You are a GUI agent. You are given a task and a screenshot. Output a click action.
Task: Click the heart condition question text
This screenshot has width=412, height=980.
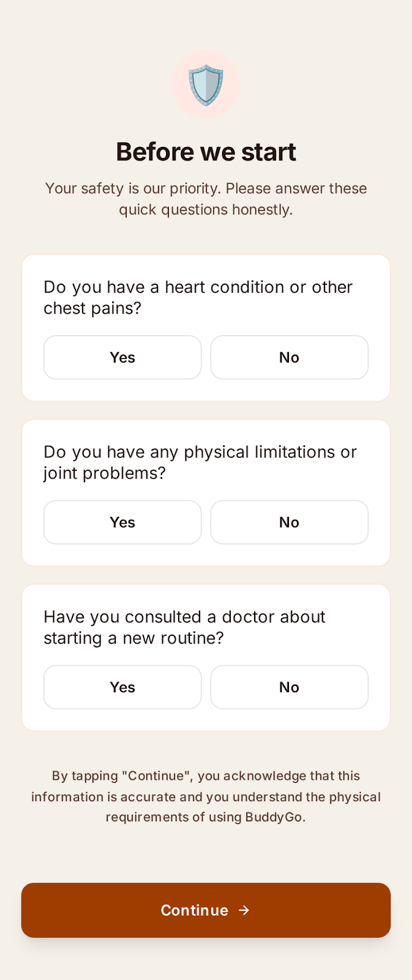(x=198, y=298)
